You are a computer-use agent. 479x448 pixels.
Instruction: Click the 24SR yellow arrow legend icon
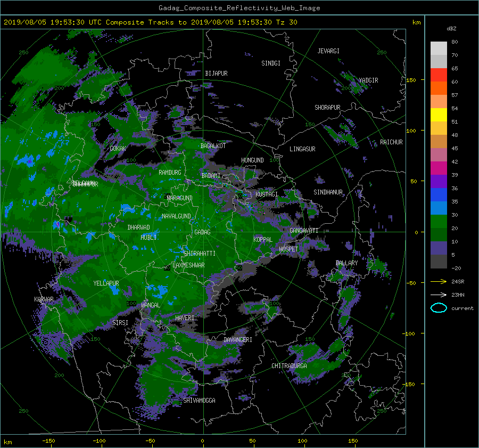coord(439,281)
